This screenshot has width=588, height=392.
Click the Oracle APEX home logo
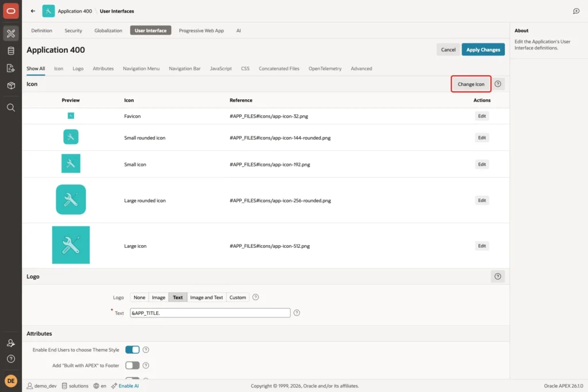click(x=11, y=11)
